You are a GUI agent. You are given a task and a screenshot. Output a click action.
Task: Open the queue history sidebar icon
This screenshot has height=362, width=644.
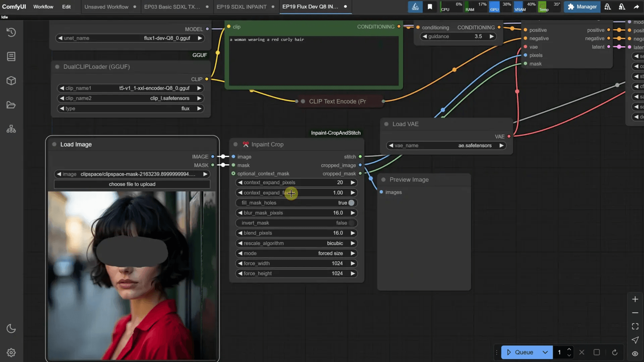point(11,32)
